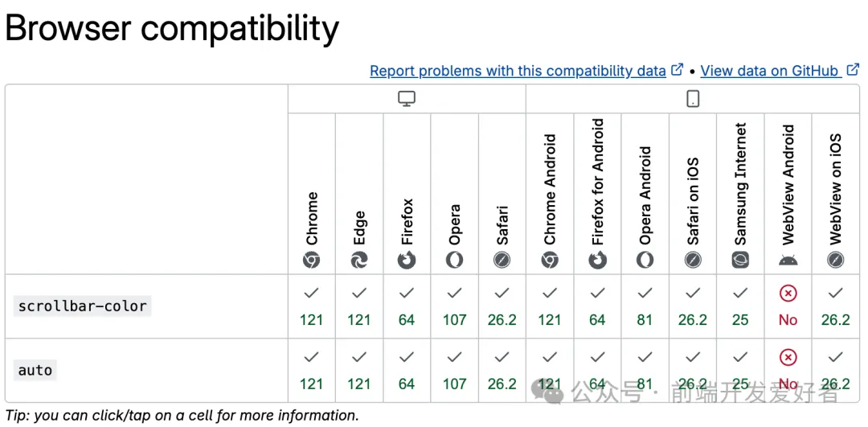
Task: Open View data on GitHub link
Action: point(769,71)
